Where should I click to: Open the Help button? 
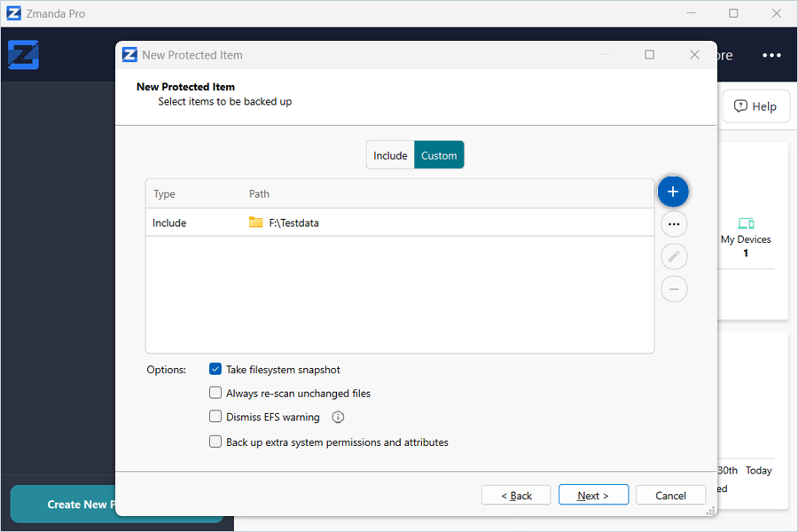click(755, 106)
